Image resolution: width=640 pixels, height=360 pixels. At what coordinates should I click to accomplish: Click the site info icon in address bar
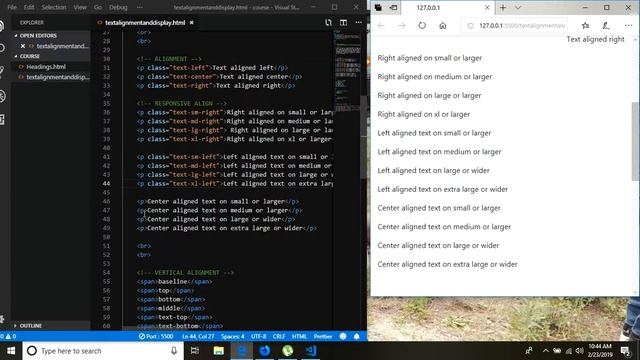point(470,25)
